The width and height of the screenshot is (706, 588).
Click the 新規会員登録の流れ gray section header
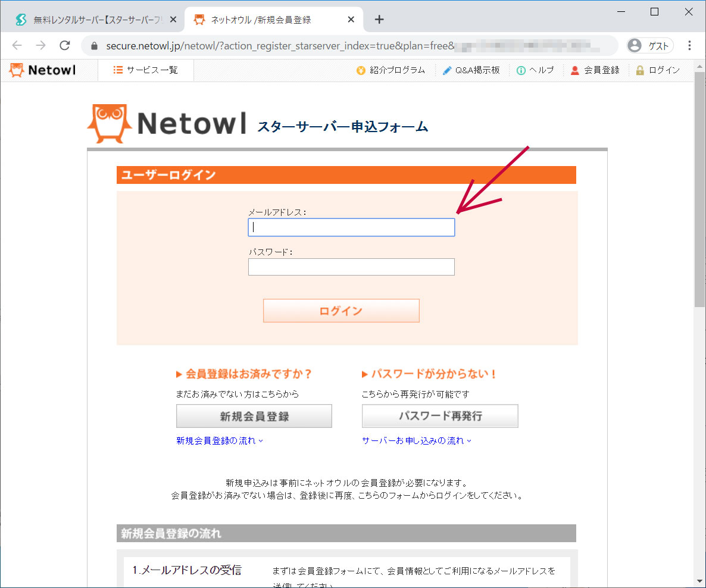[x=346, y=533]
